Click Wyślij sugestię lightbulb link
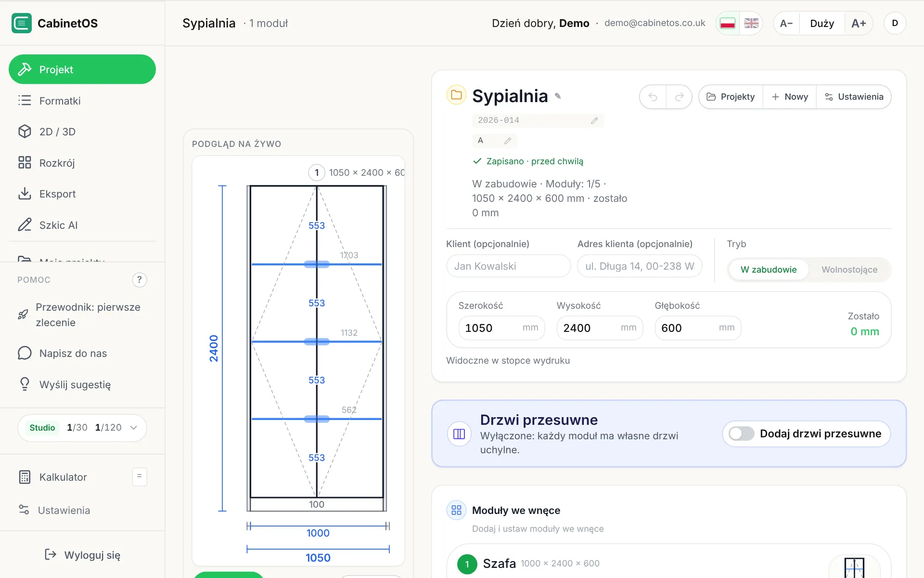 [82, 384]
